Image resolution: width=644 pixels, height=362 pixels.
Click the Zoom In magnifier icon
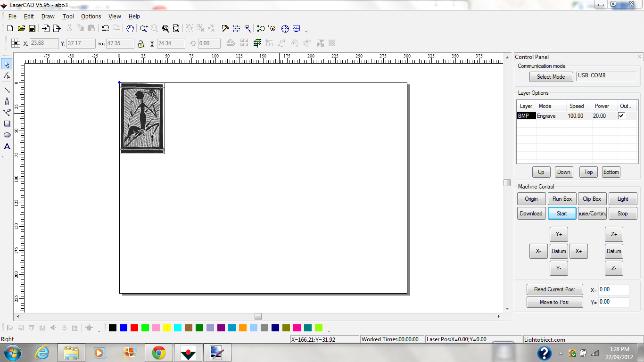click(x=144, y=28)
